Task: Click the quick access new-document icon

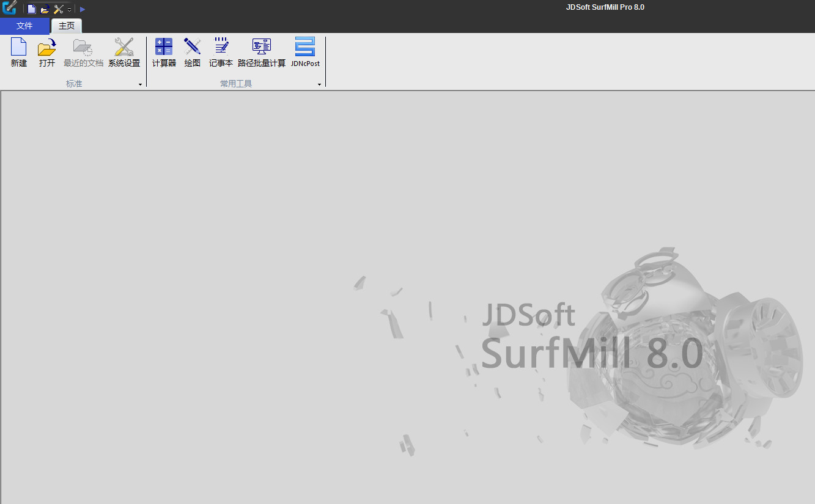Action: tap(32, 9)
